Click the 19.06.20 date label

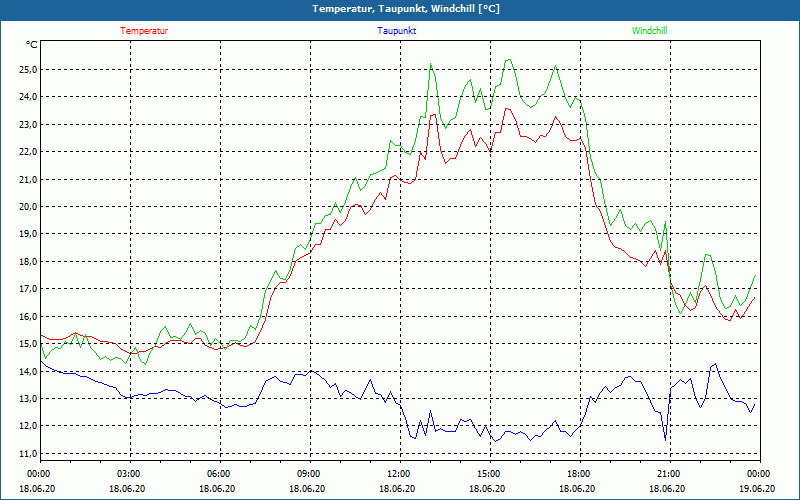coord(757,488)
